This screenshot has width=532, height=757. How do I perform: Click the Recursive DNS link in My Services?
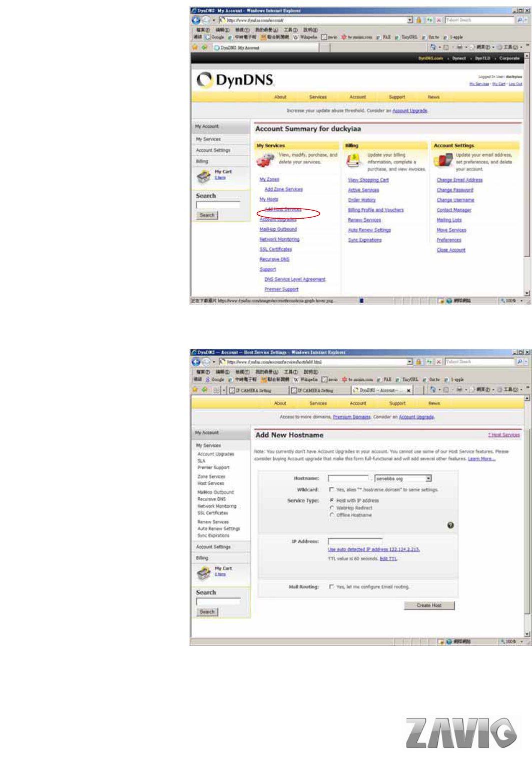coord(274,259)
